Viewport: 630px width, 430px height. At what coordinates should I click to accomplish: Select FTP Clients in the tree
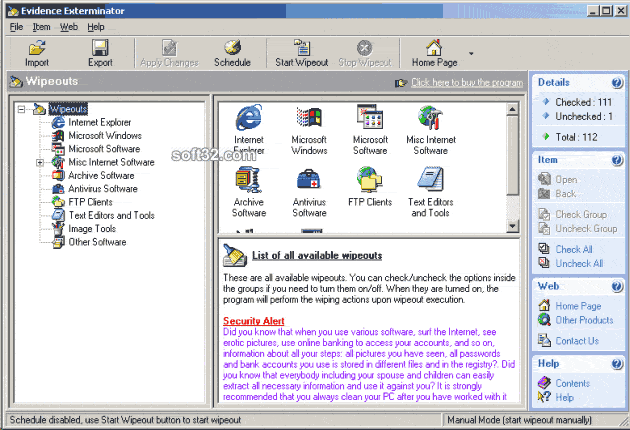coord(90,202)
